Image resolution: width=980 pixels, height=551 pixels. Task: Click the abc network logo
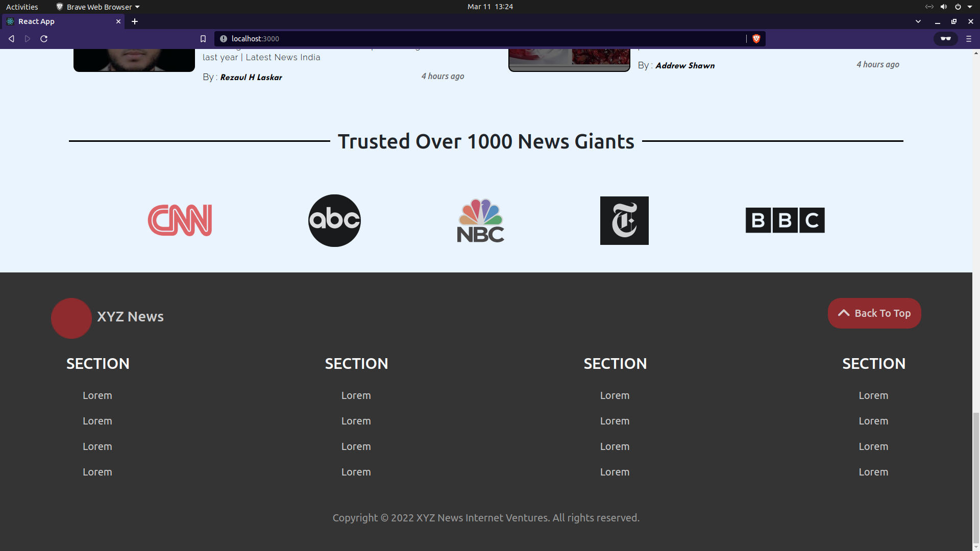[334, 220]
